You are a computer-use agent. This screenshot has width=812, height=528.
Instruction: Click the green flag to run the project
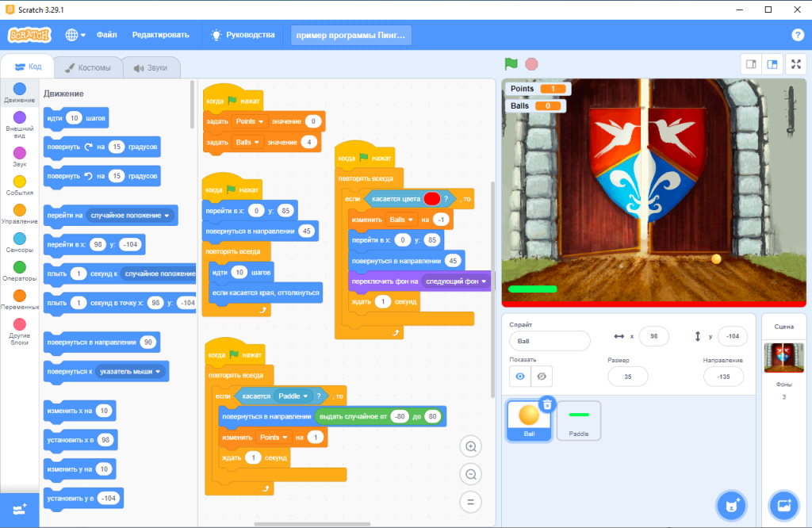point(511,64)
